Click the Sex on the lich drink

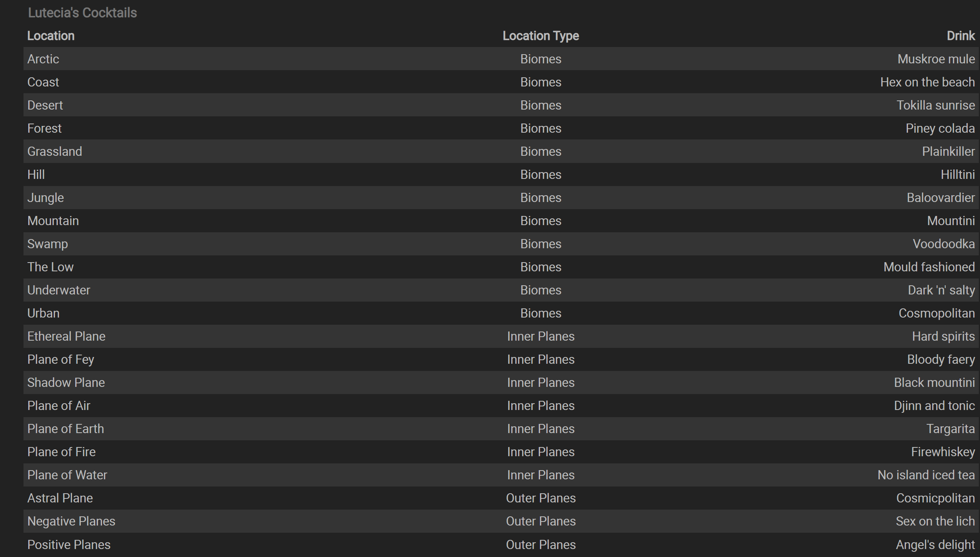click(x=935, y=521)
